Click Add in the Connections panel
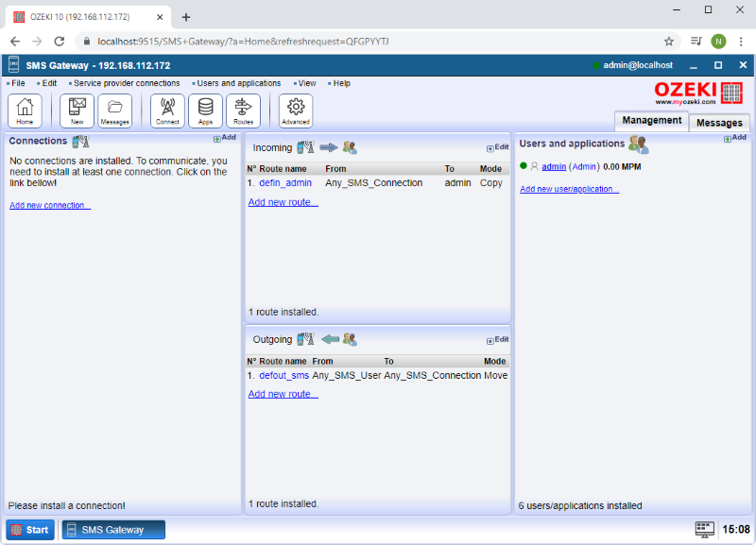 click(x=225, y=138)
